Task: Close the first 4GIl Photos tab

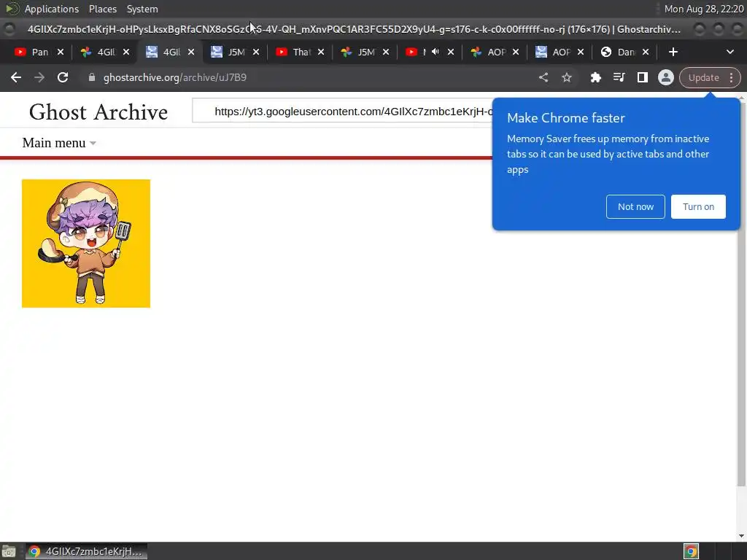Action: pyautogui.click(x=125, y=52)
